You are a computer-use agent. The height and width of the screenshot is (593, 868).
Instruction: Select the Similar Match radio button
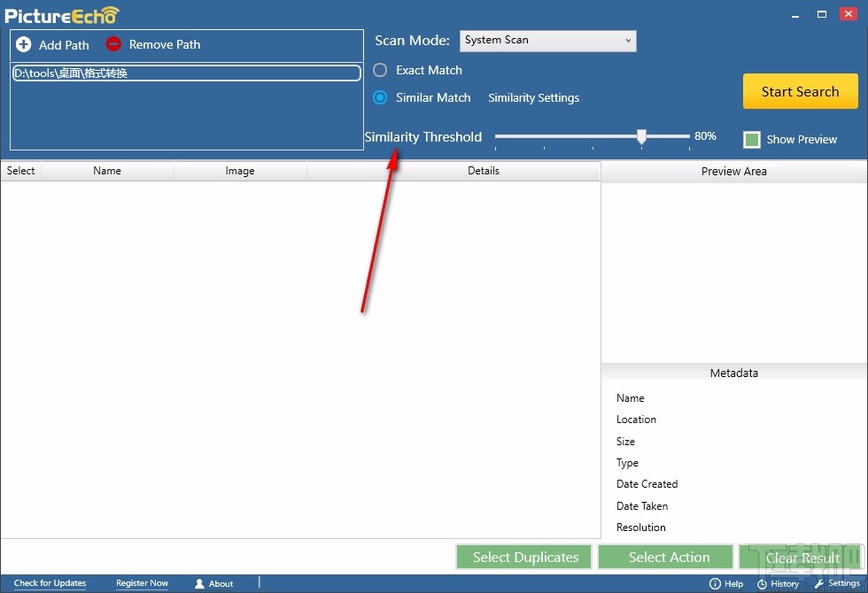[380, 97]
